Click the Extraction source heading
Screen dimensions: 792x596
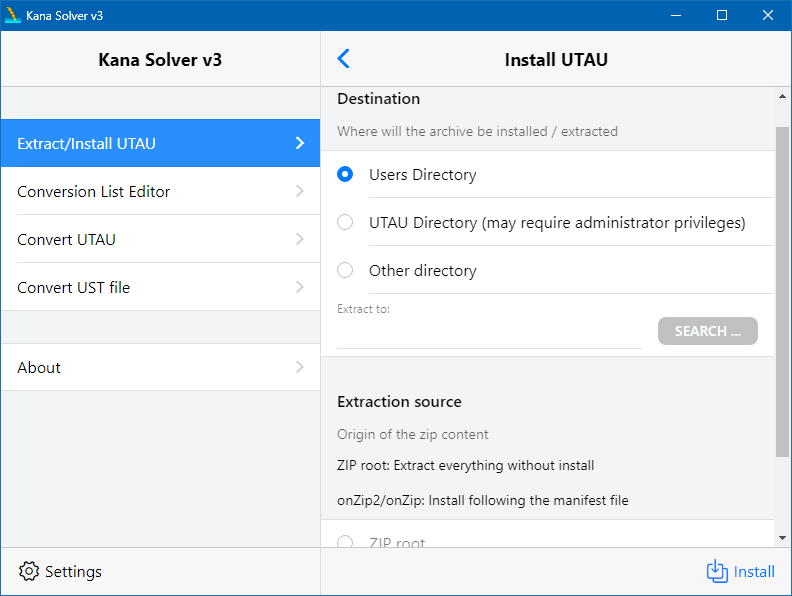[x=399, y=402]
